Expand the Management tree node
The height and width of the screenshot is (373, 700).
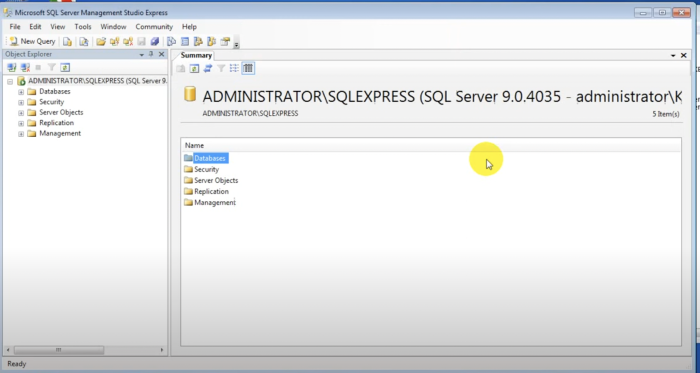21,134
